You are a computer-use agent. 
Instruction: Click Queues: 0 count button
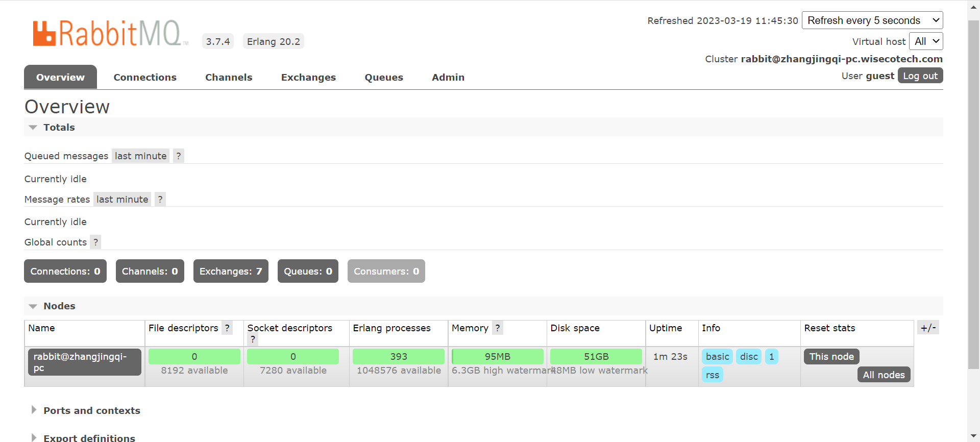pos(308,271)
